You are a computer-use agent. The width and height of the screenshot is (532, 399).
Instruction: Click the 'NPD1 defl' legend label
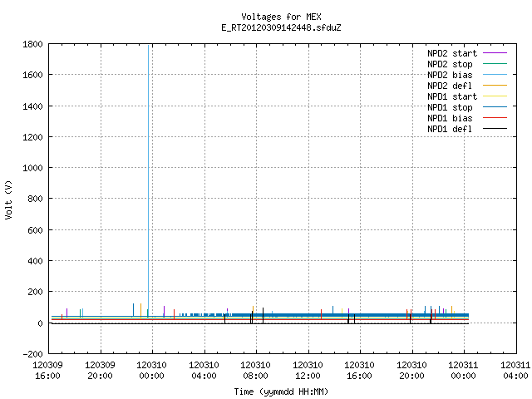pos(450,130)
